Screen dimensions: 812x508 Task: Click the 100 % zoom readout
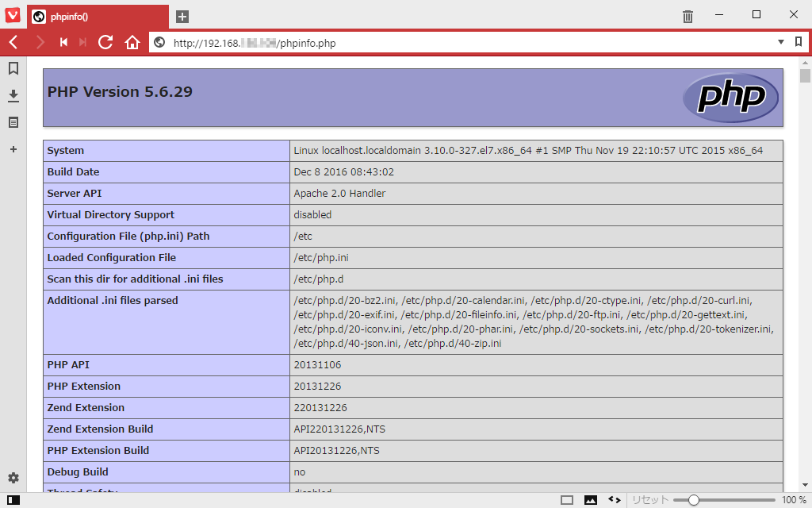[794, 500]
